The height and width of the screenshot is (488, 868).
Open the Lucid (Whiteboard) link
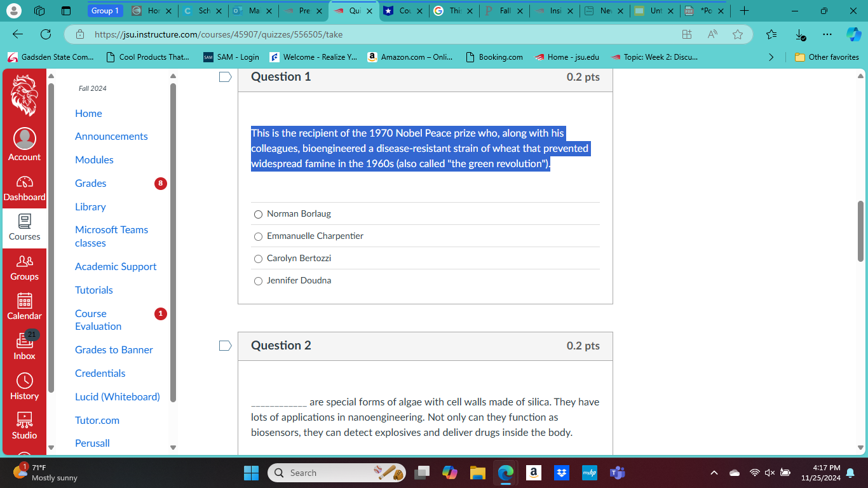tap(118, 396)
